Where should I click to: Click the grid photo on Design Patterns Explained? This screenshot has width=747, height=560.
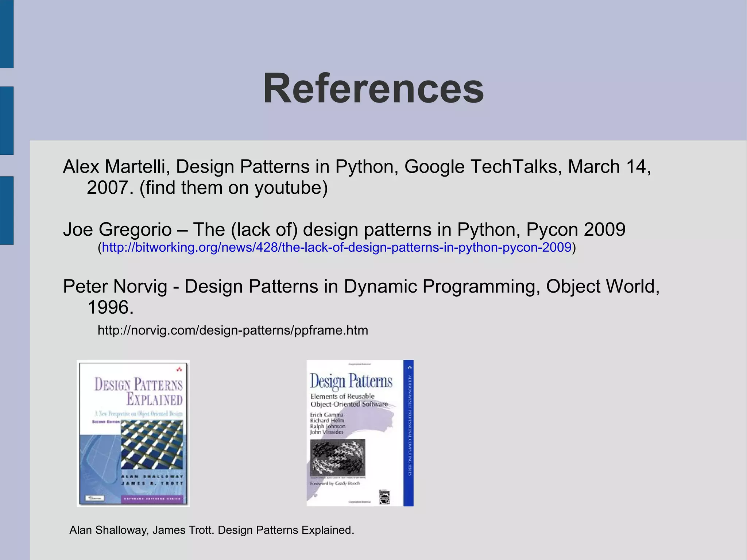(152, 444)
